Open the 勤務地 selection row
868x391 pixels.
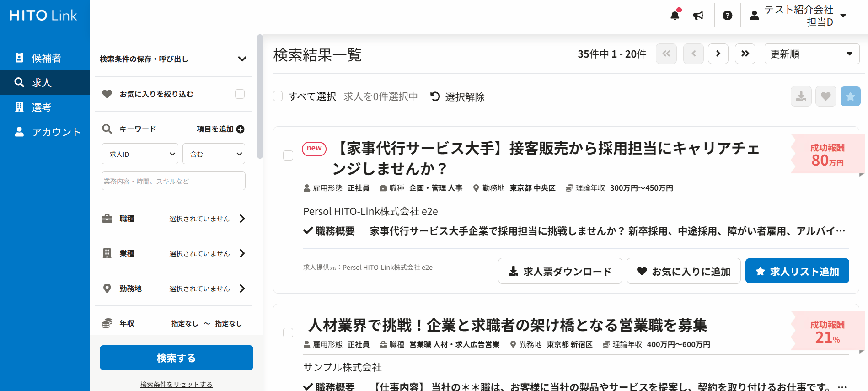pos(173,289)
